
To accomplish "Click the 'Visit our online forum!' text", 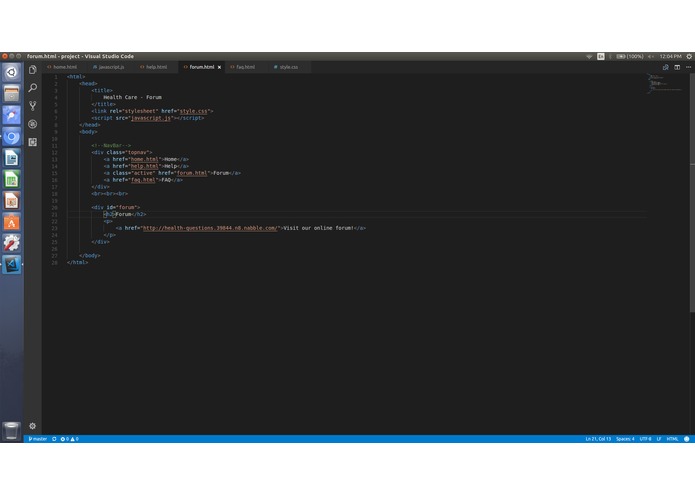I will [318, 228].
